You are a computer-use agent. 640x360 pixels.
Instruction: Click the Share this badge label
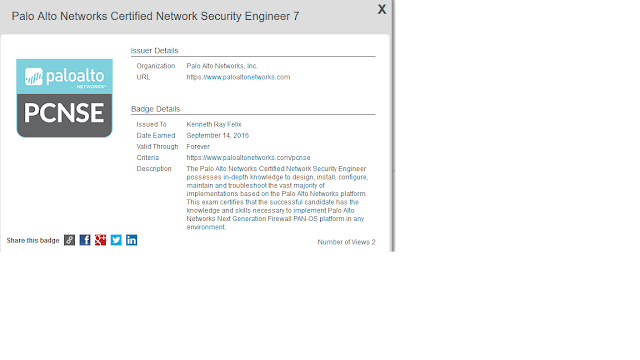point(33,240)
